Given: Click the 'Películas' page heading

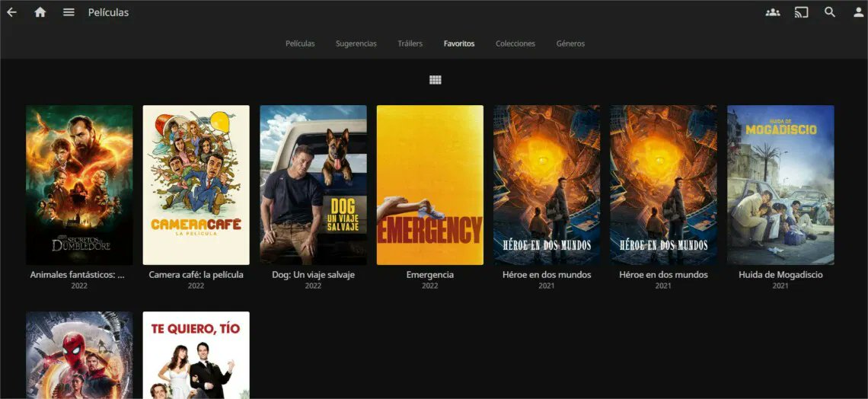Looking at the screenshot, I should (108, 12).
